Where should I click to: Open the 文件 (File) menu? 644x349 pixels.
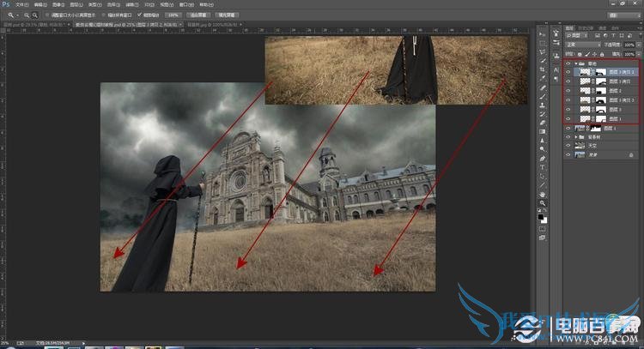click(x=21, y=5)
